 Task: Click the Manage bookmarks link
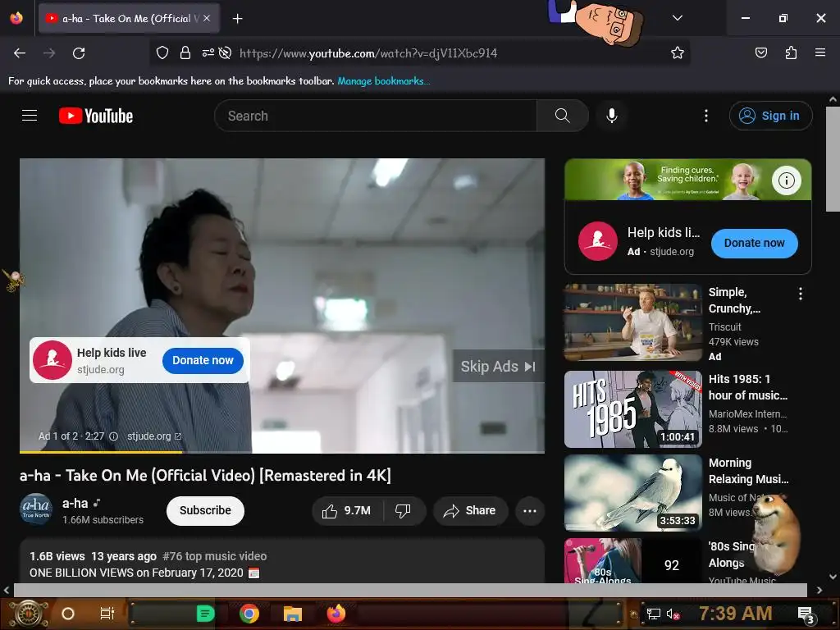384,81
